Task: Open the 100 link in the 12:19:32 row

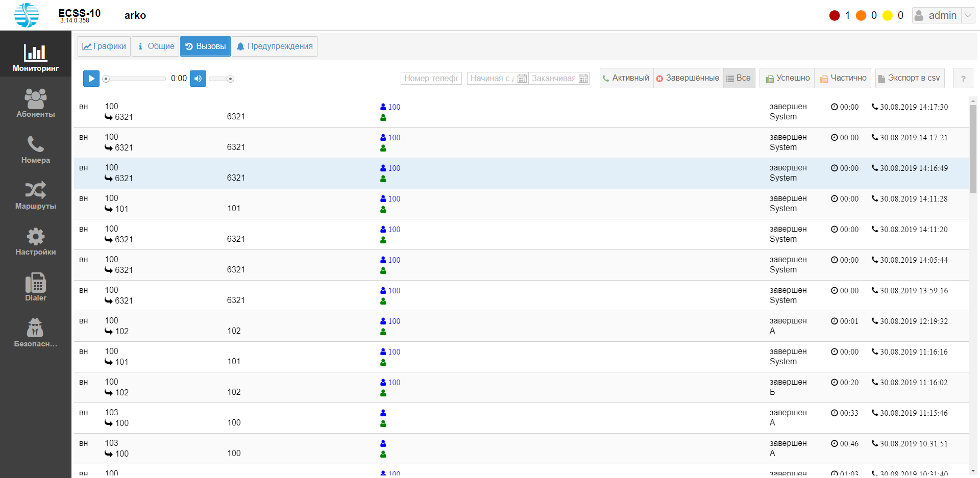Action: [x=394, y=321]
